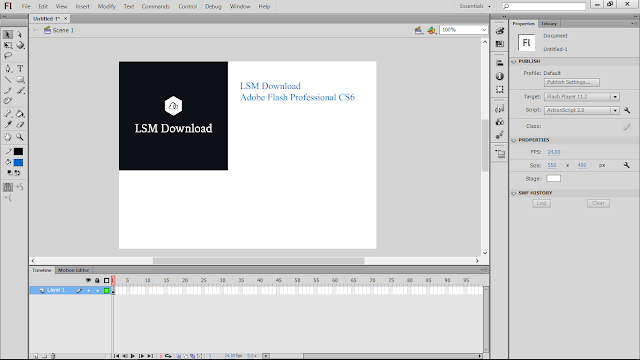Open the Transform panel from dock
This screenshot has height=360, width=640.
[x=500, y=89]
